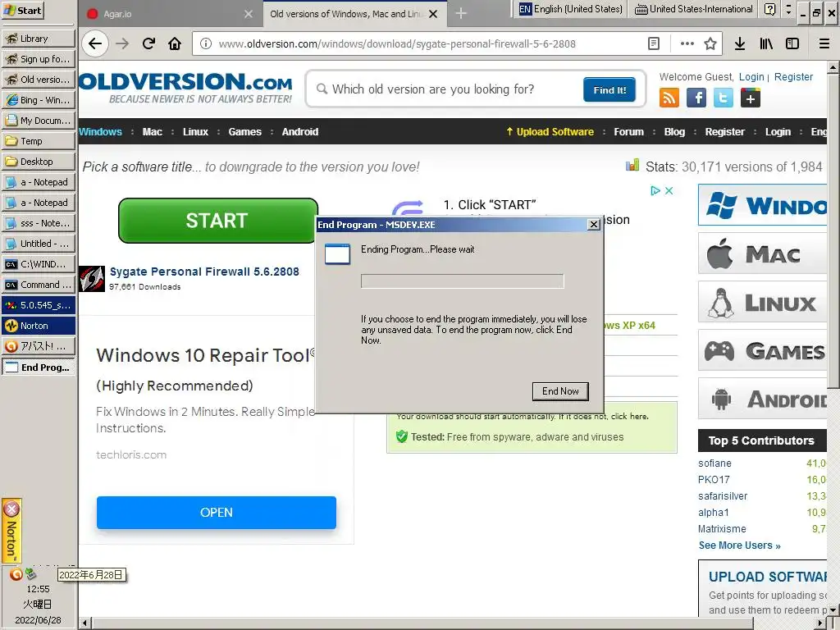Open the Firefox downloads panel

point(740,44)
